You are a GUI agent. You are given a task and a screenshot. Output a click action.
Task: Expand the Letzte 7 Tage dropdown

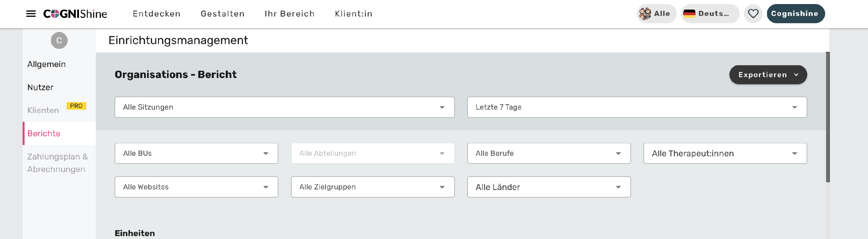(637, 107)
